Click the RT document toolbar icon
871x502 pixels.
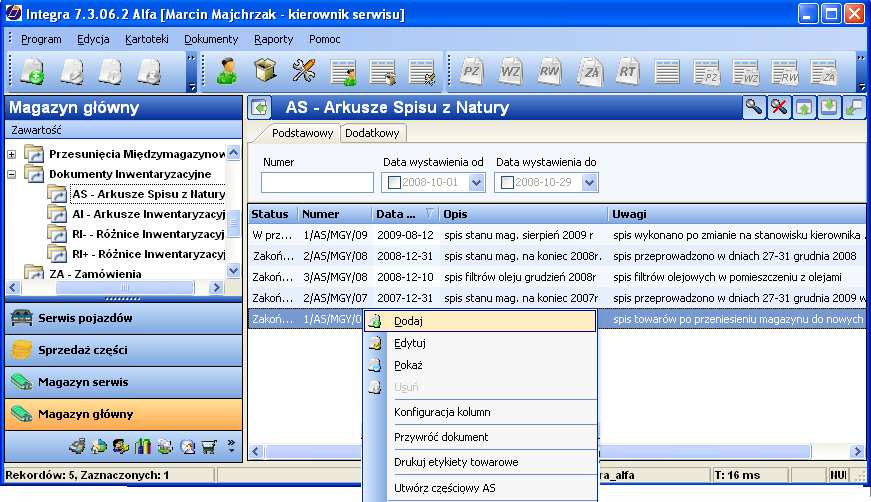(627, 72)
